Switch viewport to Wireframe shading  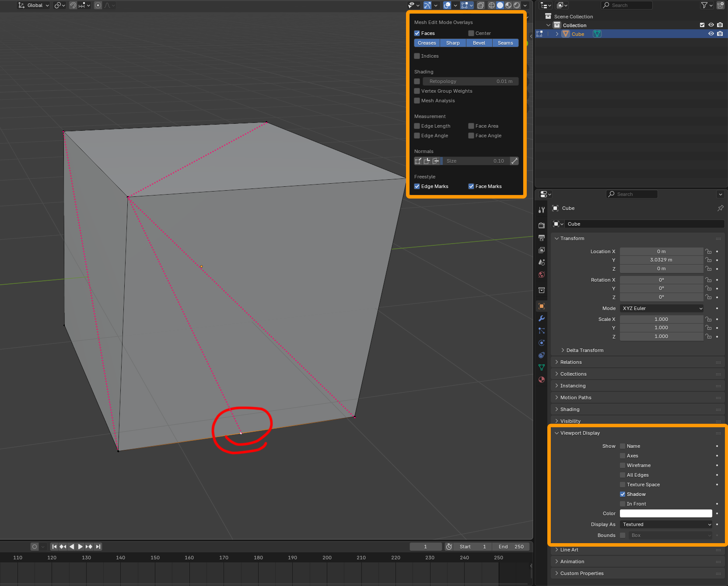[492, 5]
